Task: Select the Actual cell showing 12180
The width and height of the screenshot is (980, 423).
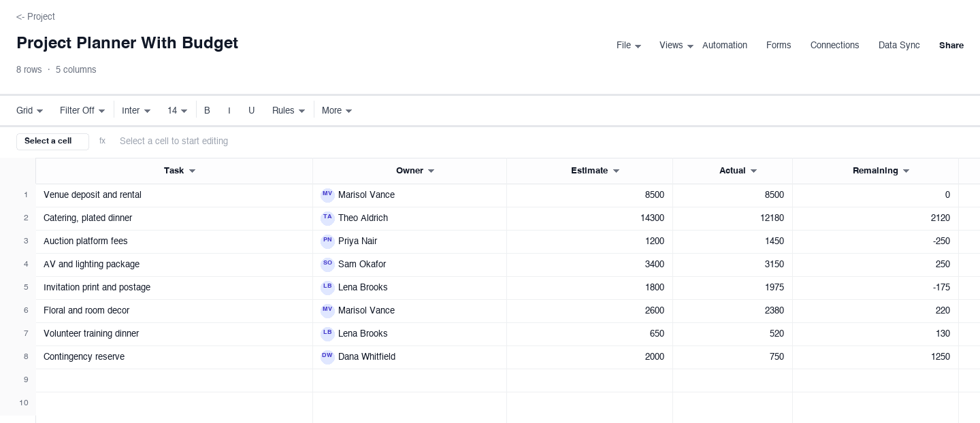Action: [733, 219]
